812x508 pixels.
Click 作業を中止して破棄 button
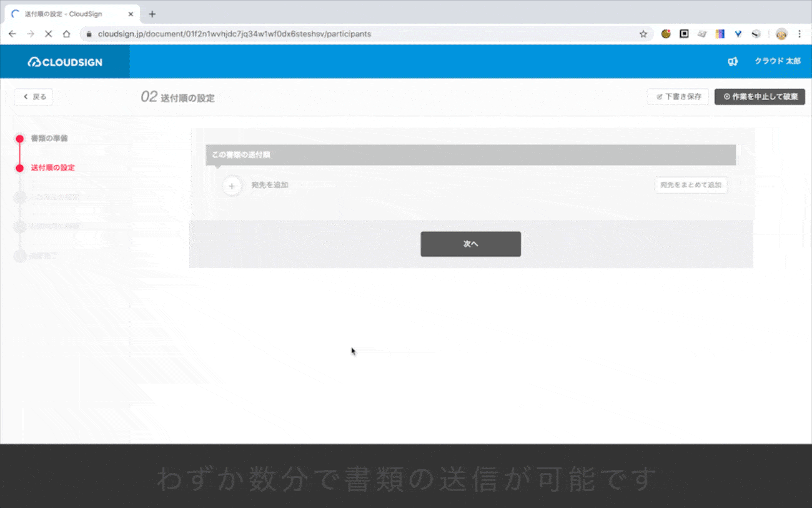click(x=760, y=97)
